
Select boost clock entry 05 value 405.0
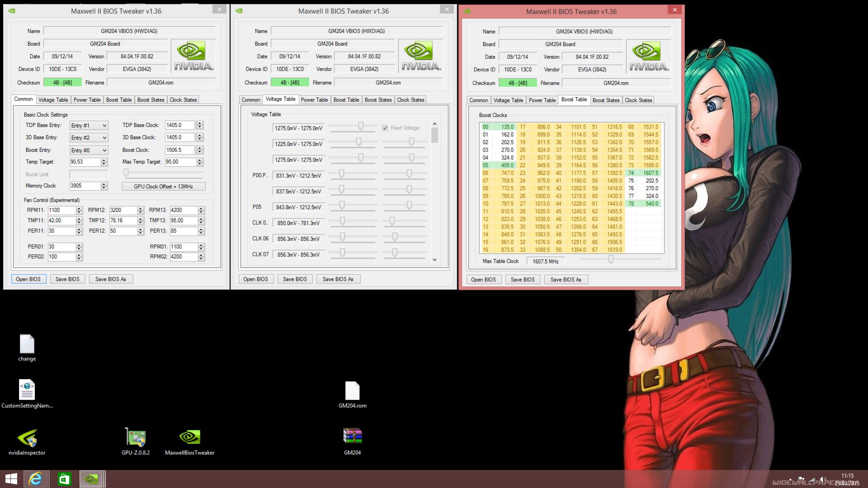pos(498,165)
